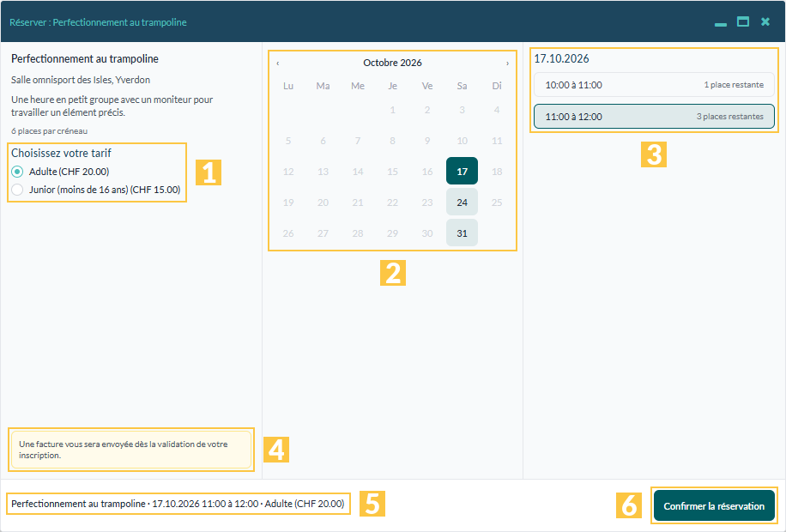Viewport: 786px width, 532px height.
Task: Click the Salle omnisport des Isles, Yverdon text
Action: [x=81, y=80]
